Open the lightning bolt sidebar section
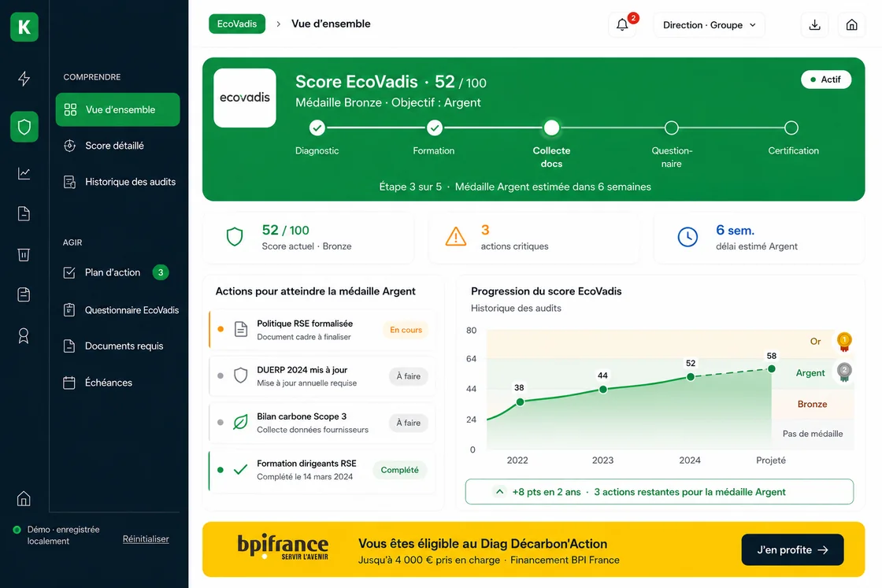Viewport: 882px width, 588px height. click(x=24, y=78)
